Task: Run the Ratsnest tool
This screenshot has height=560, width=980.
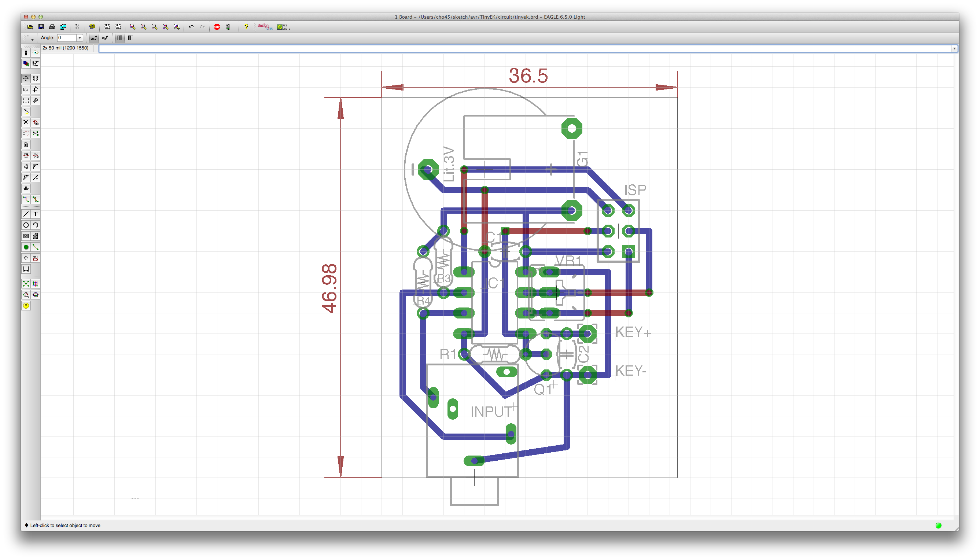Action: (x=26, y=284)
